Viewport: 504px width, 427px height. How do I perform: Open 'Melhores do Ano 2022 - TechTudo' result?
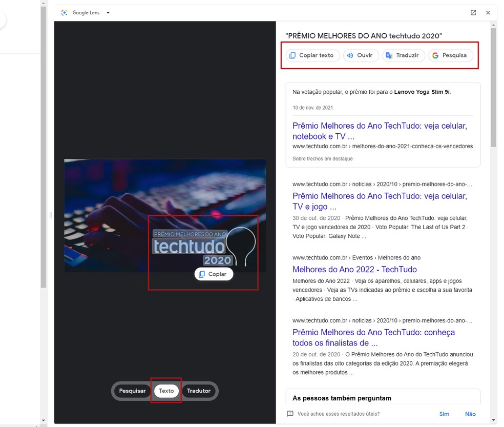coord(354,269)
